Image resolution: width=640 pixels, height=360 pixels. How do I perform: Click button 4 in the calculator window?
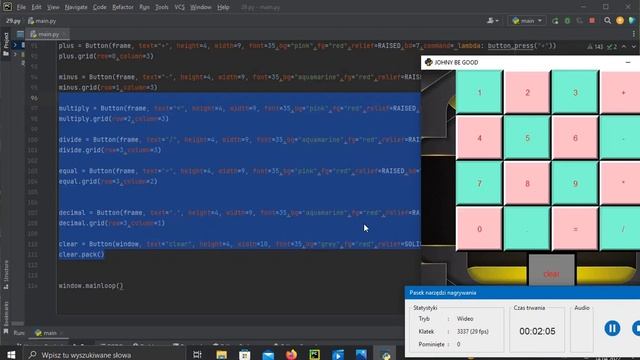479,138
